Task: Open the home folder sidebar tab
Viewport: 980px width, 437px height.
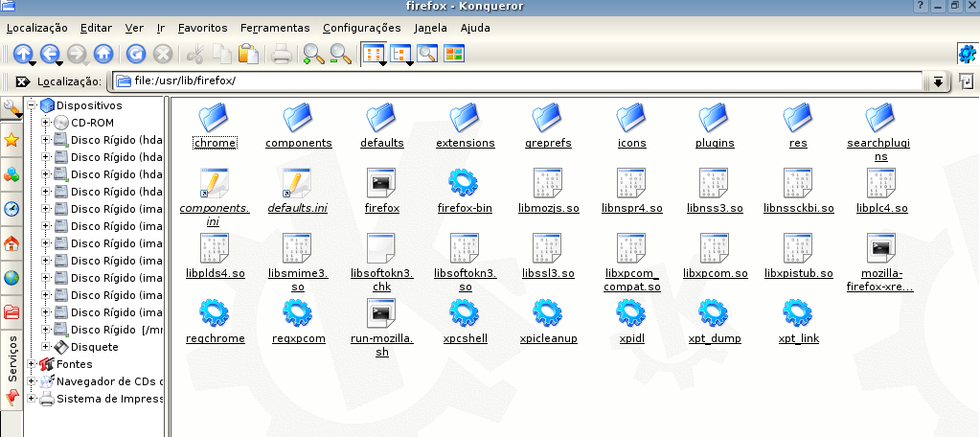Action: point(11,243)
